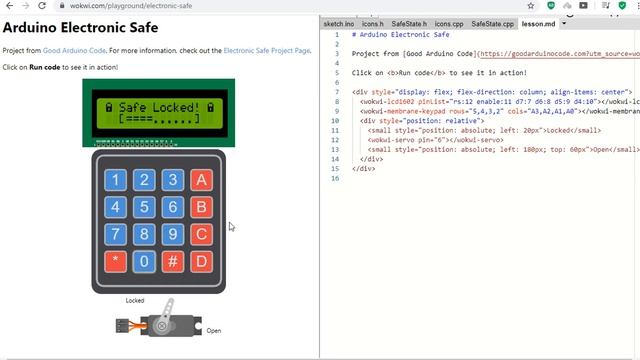This screenshot has width=640, height=360.
Task: Tap keypad key 7
Action: tap(116, 234)
